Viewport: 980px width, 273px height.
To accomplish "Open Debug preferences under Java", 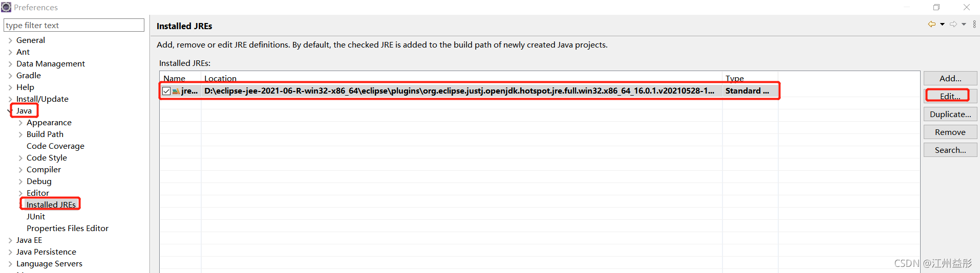I will (39, 181).
